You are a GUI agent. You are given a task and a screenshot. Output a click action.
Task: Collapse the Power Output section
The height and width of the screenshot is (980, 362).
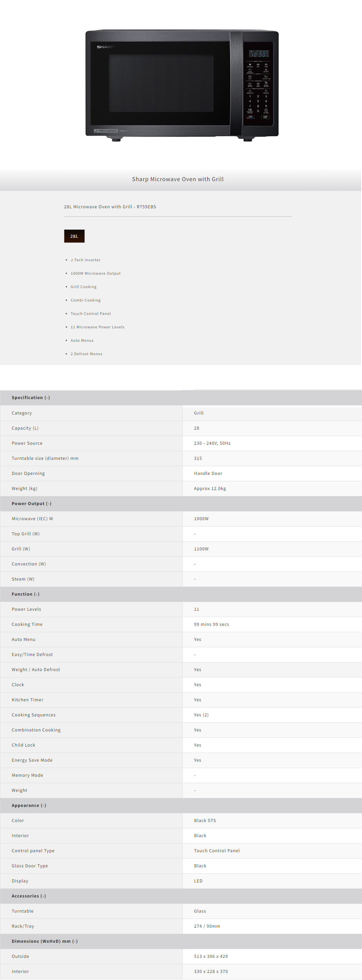(x=32, y=503)
